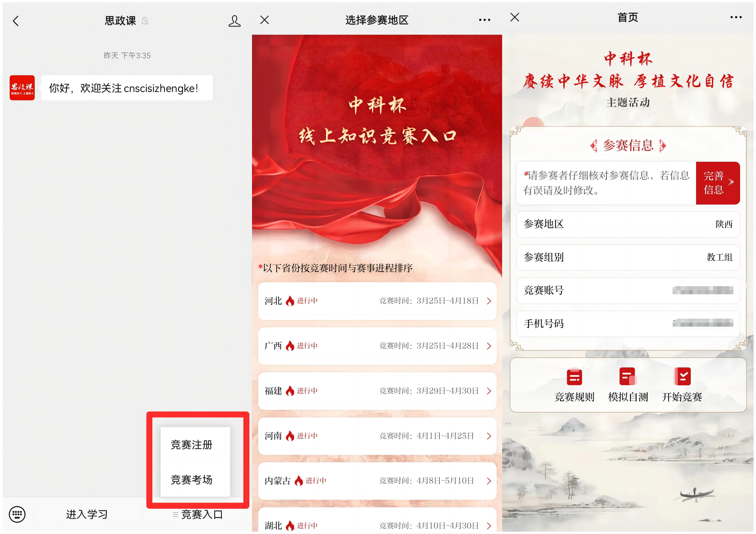Open 广西 competition entry chevron
756x534 pixels.
[x=489, y=346]
